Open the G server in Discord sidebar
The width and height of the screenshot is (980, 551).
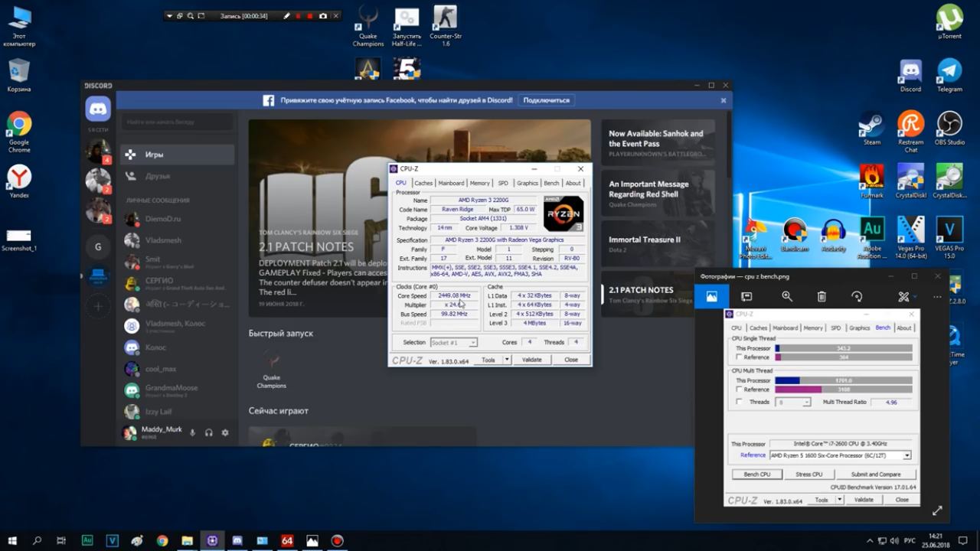[x=98, y=247]
